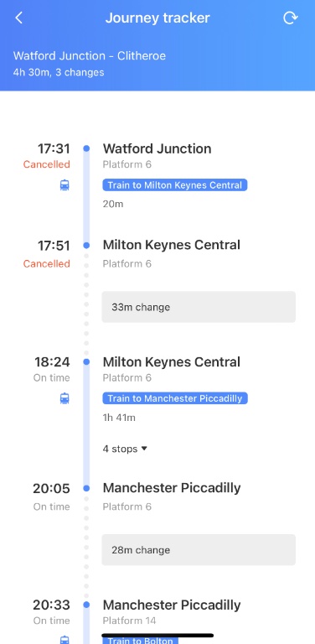This screenshot has height=644, width=315.
Task: Tap Watford Junction - Clitheroe route header
Action: tap(90, 56)
